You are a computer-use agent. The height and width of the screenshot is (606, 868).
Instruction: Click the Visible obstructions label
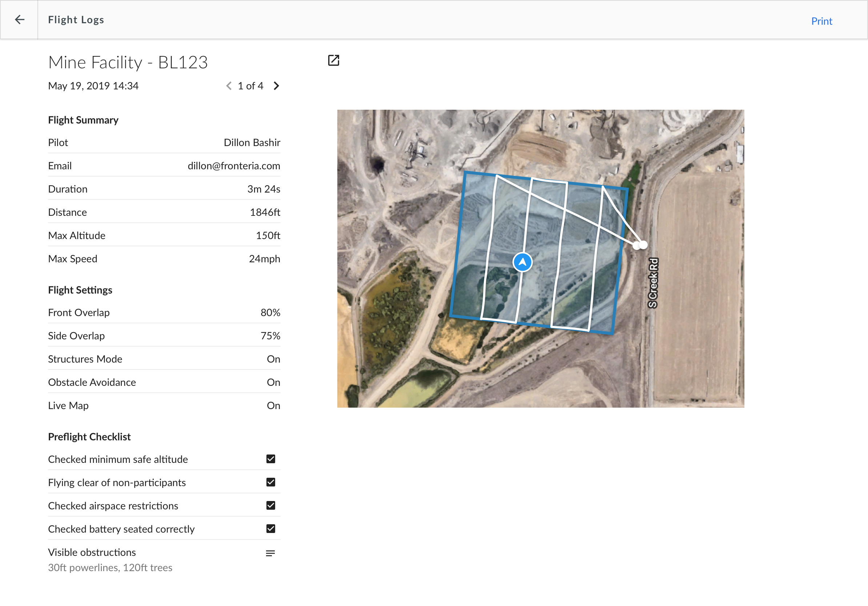(92, 552)
